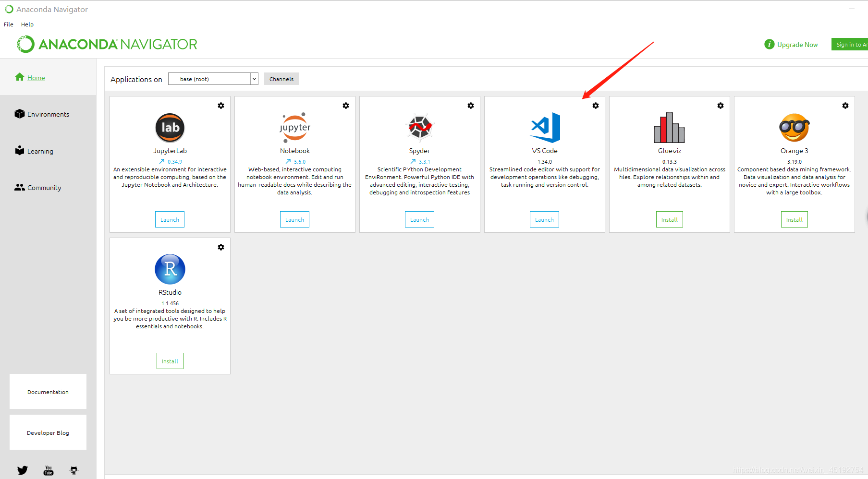Image resolution: width=868 pixels, height=479 pixels.
Task: Open the Documentation button
Action: click(48, 392)
